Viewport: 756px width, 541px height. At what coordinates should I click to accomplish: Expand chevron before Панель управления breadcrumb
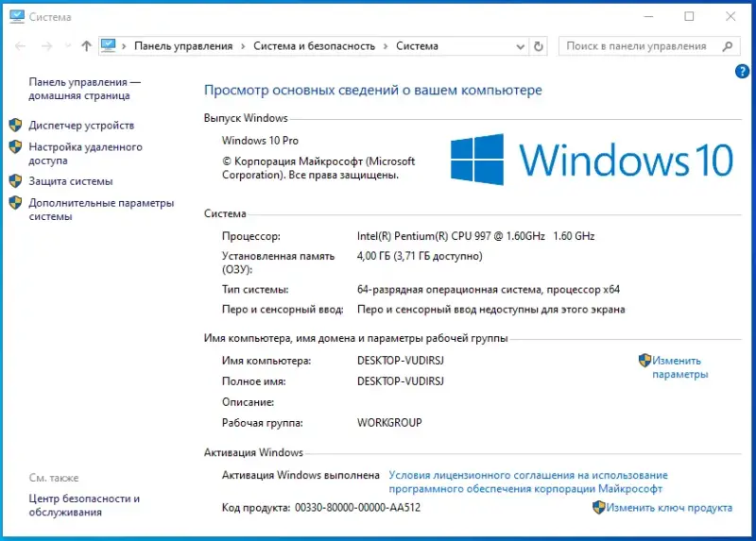tap(124, 46)
